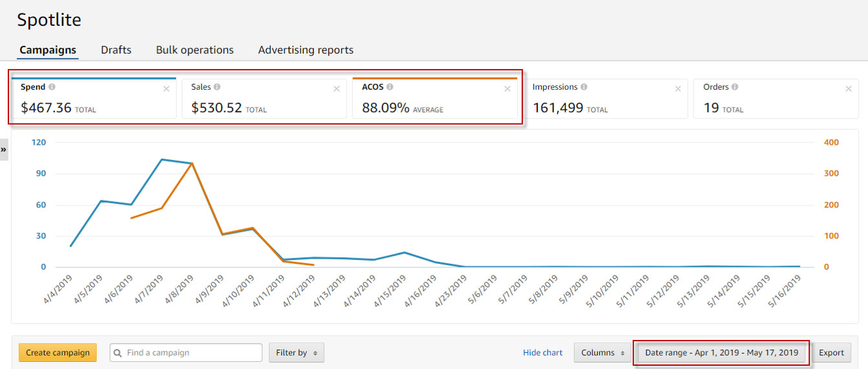Switch to the Drafts tab
The height and width of the screenshot is (369, 868).
[x=116, y=50]
